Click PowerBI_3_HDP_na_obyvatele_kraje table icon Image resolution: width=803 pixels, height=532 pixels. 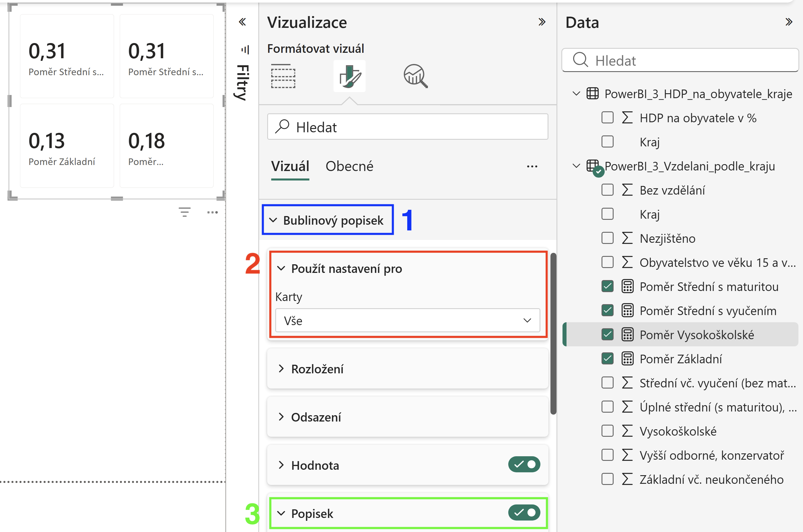coord(592,94)
